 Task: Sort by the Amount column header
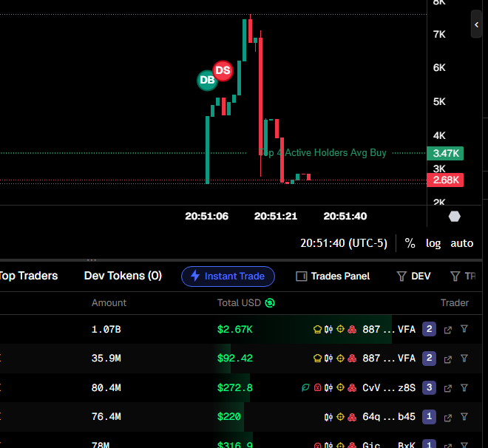point(109,302)
